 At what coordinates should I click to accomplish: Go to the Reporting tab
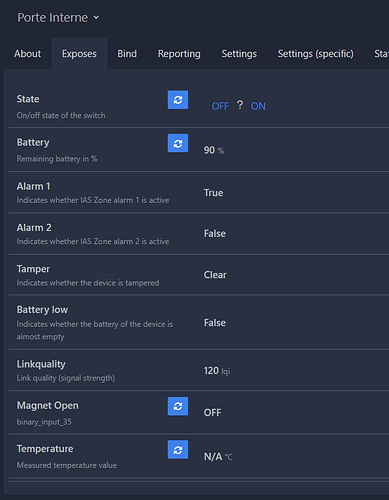[179, 54]
